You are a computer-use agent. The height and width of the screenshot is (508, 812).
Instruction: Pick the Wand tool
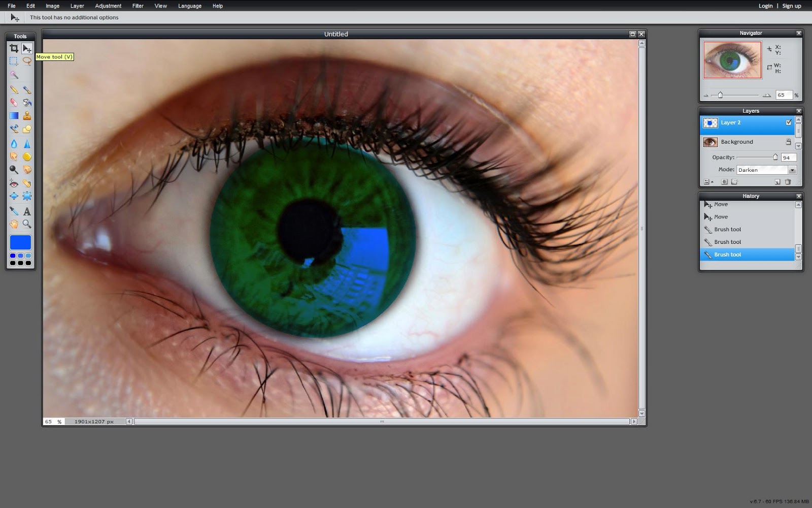14,75
